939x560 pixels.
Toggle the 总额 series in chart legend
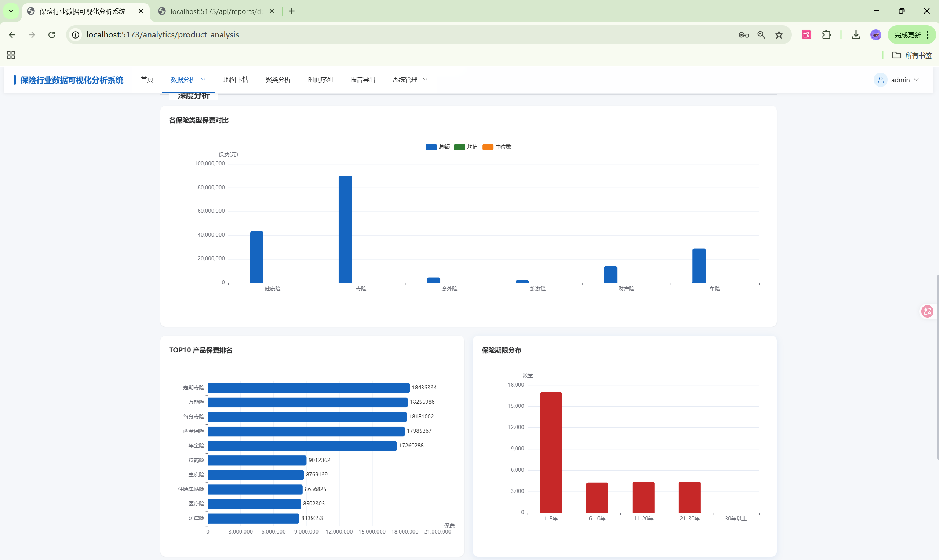pos(437,147)
